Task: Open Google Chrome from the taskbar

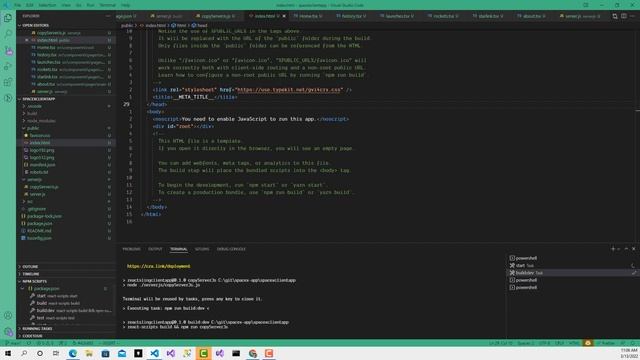Action: point(253,353)
